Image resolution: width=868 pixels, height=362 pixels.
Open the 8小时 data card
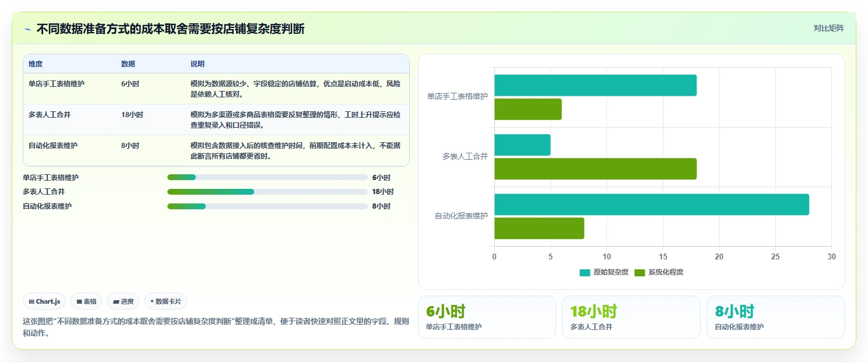tap(775, 317)
